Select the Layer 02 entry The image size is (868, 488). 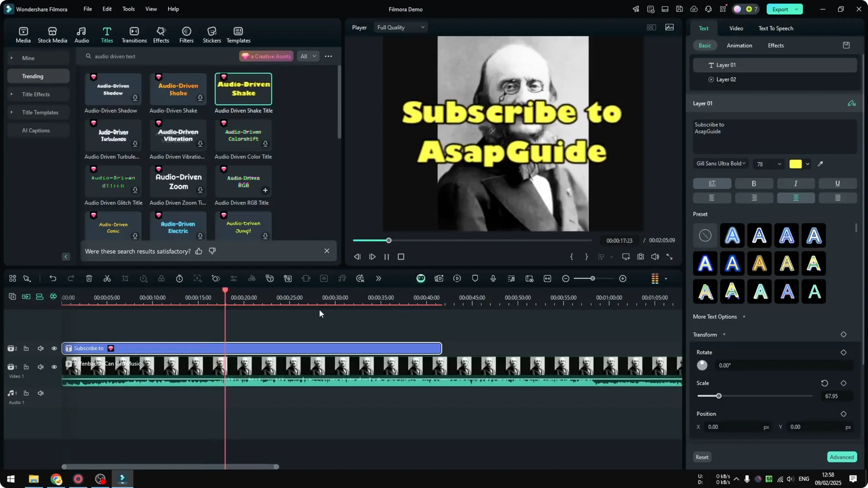[727, 80]
